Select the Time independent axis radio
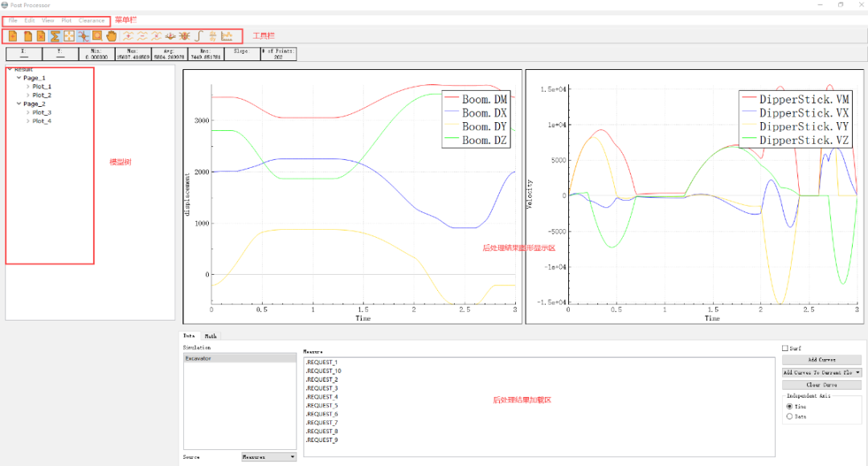The width and height of the screenshot is (868, 466). 789,407
